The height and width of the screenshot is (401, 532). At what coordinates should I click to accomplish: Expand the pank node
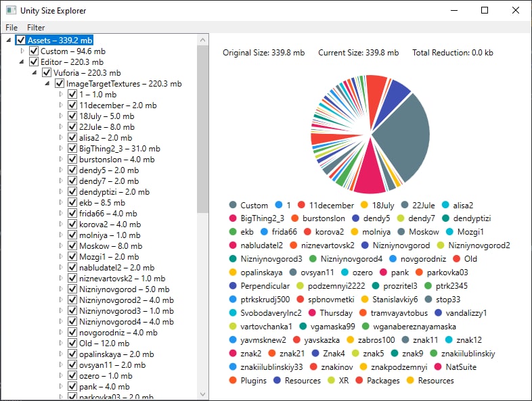(61, 386)
